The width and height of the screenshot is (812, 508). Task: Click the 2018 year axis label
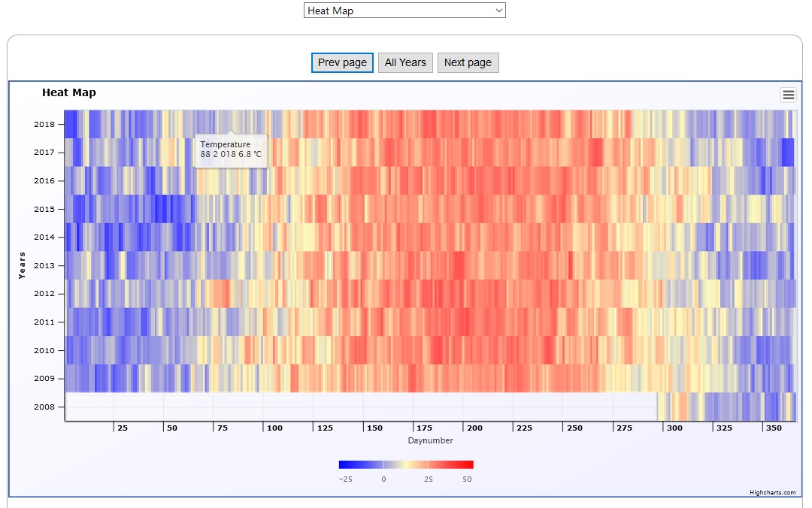tap(44, 125)
